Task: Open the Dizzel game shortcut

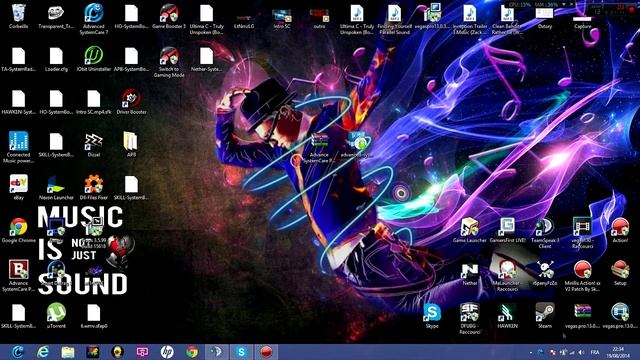Action: 93,145
